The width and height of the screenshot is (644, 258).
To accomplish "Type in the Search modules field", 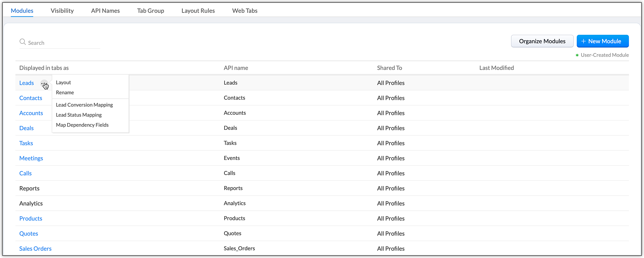I will [63, 43].
